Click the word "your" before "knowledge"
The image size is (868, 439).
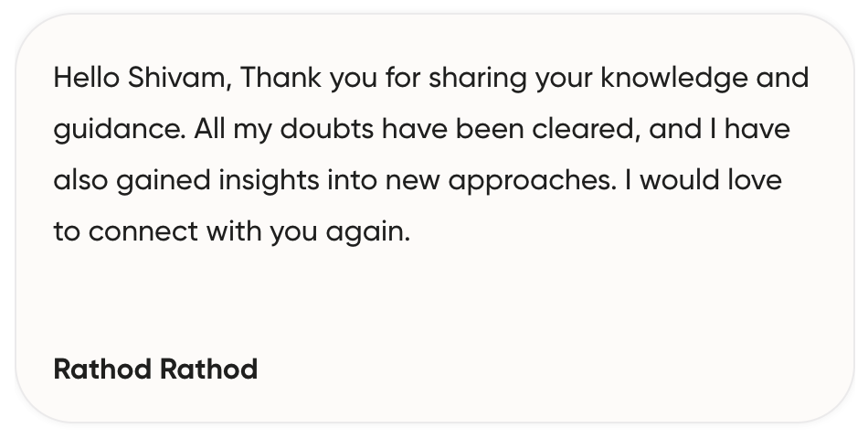coord(564,79)
